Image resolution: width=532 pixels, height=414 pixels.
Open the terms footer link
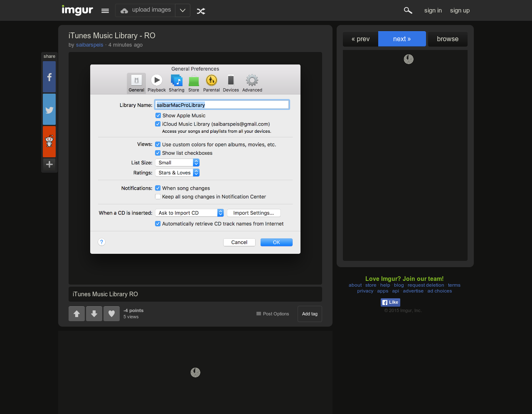pyautogui.click(x=454, y=285)
